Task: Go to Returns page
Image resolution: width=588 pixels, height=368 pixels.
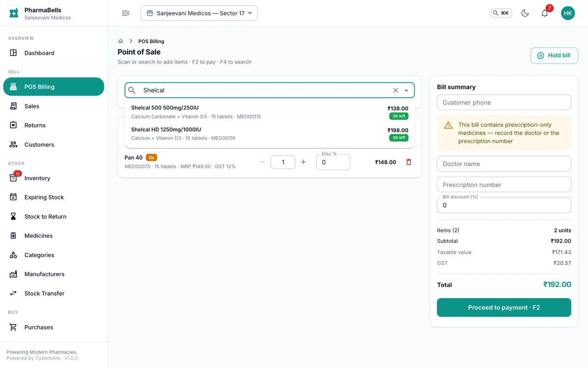Action: [54, 125]
